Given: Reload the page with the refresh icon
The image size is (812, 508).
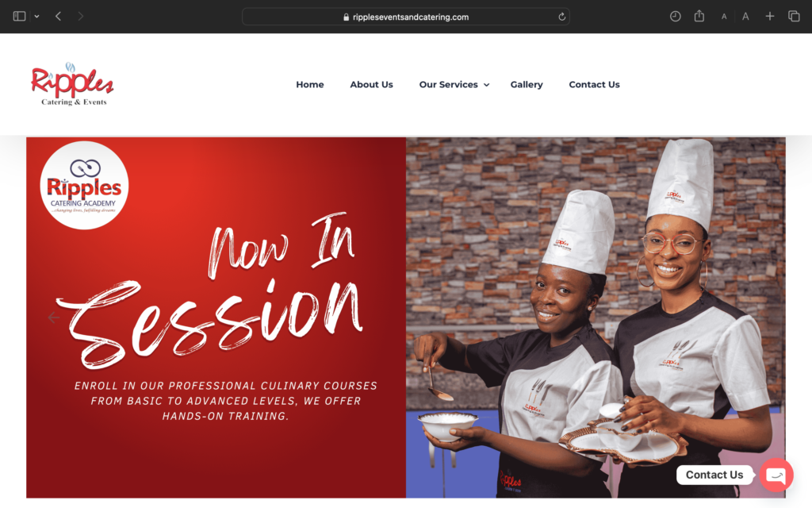Looking at the screenshot, I should 562,17.
